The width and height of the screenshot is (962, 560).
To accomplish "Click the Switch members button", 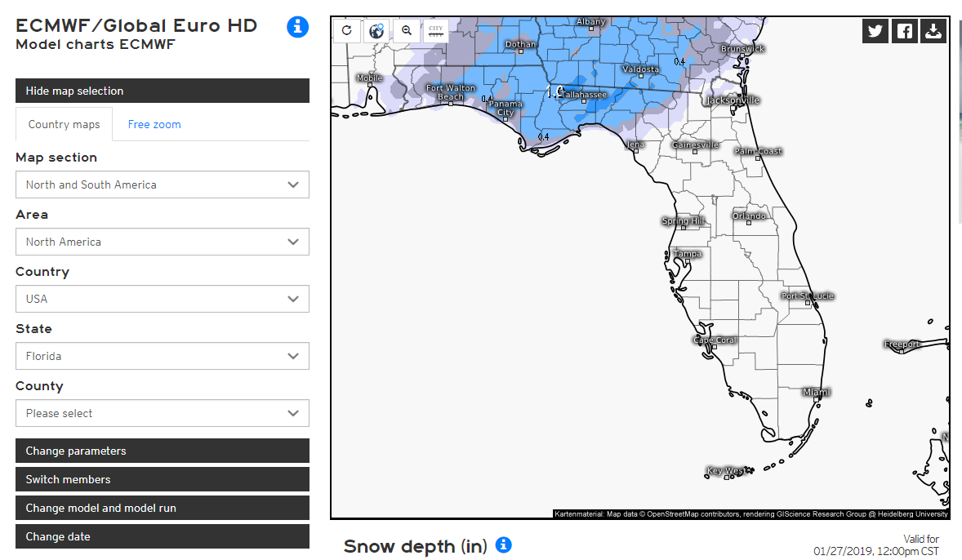I will [x=163, y=480].
